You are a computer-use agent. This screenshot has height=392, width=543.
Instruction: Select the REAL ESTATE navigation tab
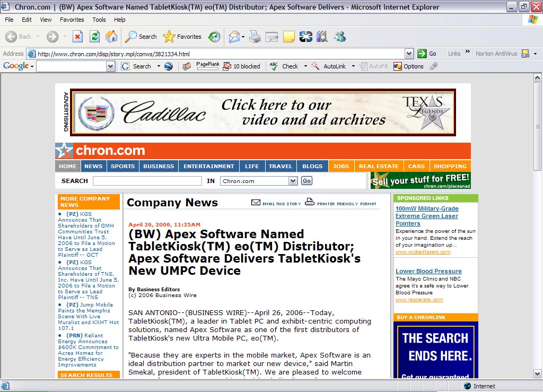pos(379,166)
